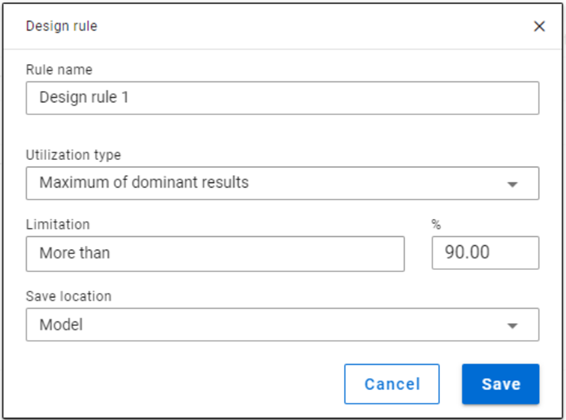Click the 'Limitation' label
The width and height of the screenshot is (566, 420).
58,224
